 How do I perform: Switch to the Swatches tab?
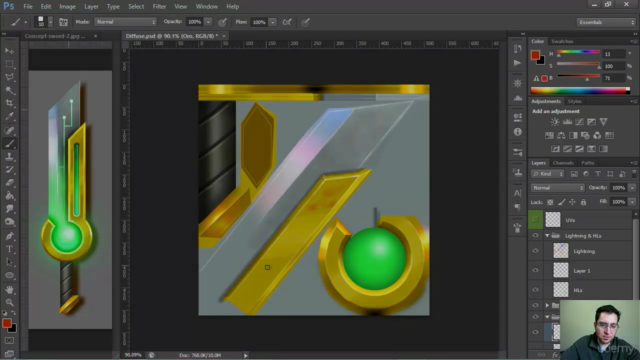click(x=562, y=41)
